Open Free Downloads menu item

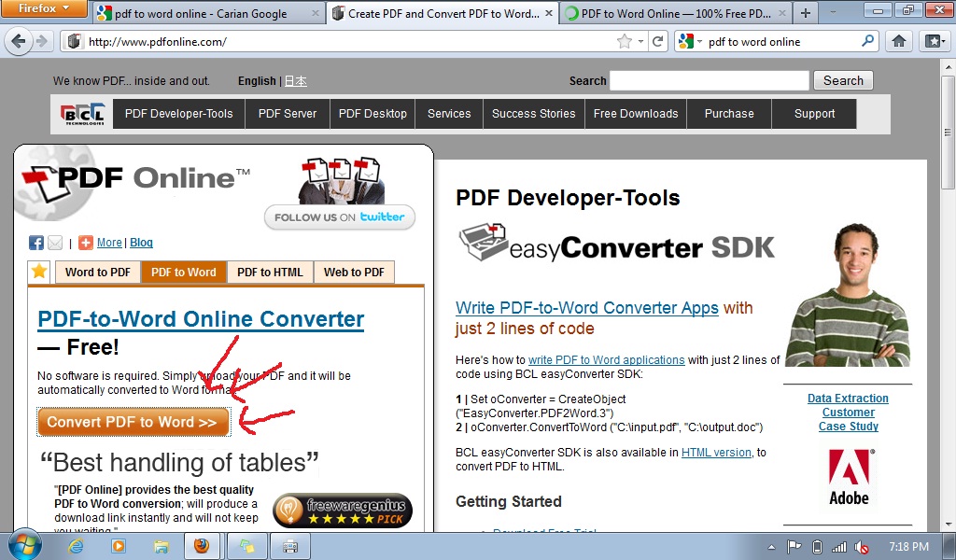point(636,114)
